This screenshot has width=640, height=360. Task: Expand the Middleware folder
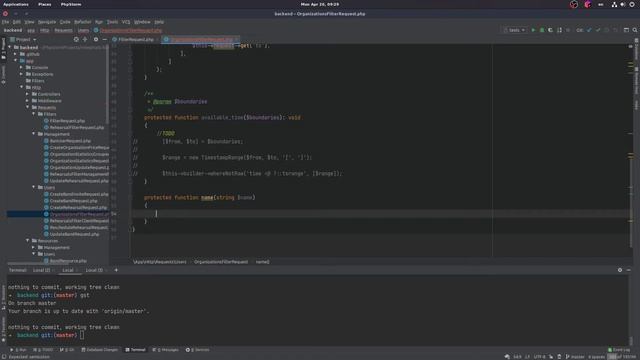click(x=27, y=100)
